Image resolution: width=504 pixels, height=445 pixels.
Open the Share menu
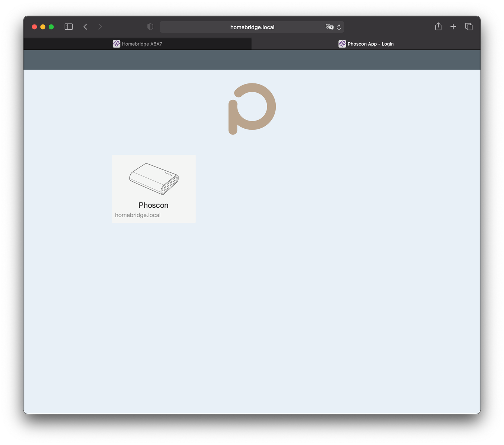pos(438,27)
